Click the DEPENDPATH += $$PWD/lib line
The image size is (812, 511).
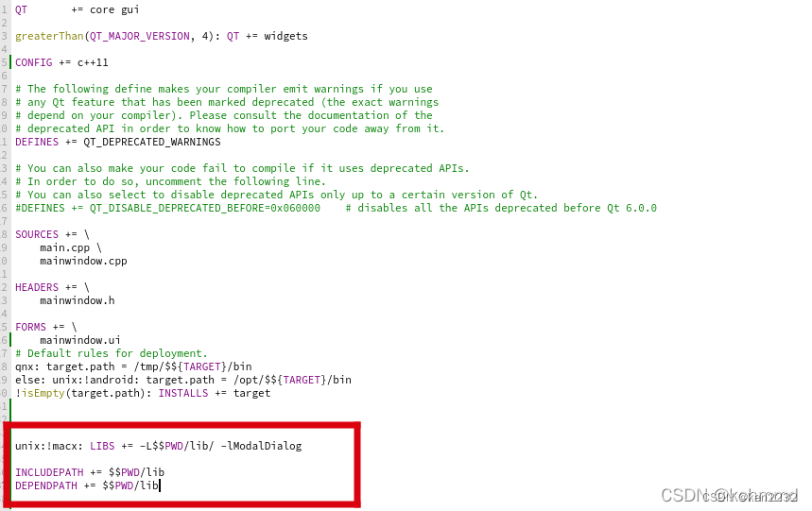coord(86,485)
